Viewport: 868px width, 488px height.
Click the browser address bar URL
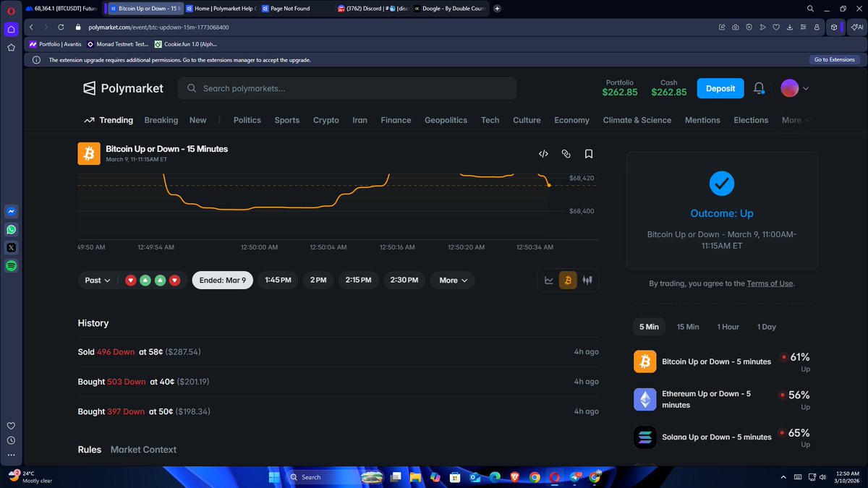pyautogui.click(x=158, y=27)
